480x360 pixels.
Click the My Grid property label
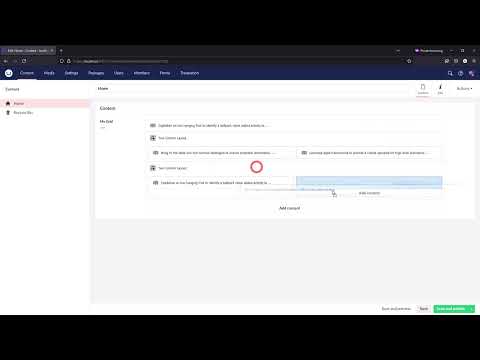point(106,121)
